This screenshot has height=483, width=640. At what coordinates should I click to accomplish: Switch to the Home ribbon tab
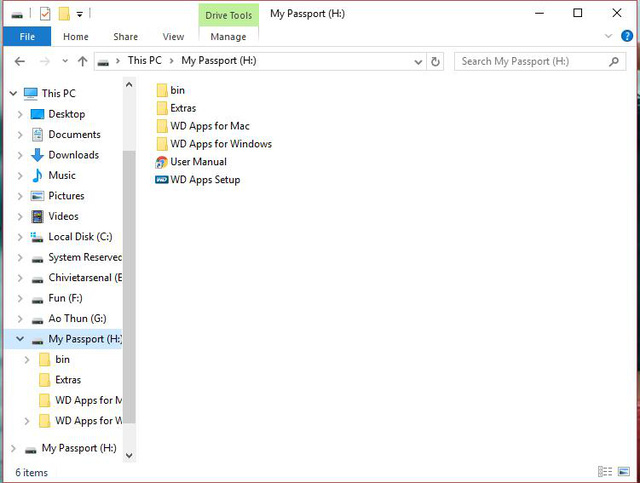point(76,37)
